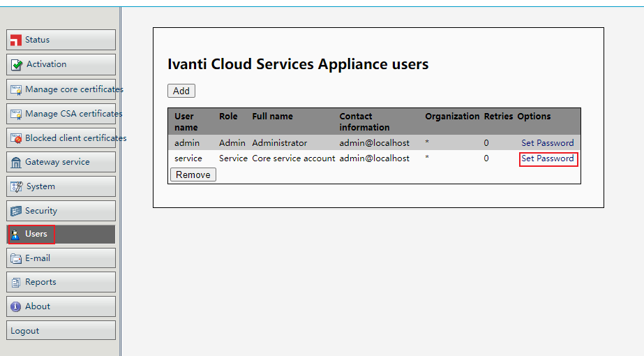Click the Administrator full name cell
This screenshot has height=356, width=644.
point(280,143)
